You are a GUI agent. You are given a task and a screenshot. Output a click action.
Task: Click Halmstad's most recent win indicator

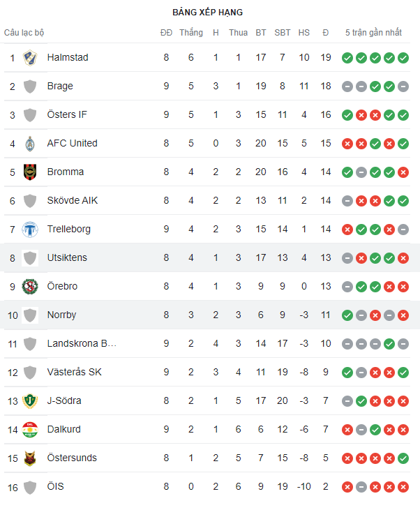click(403, 58)
